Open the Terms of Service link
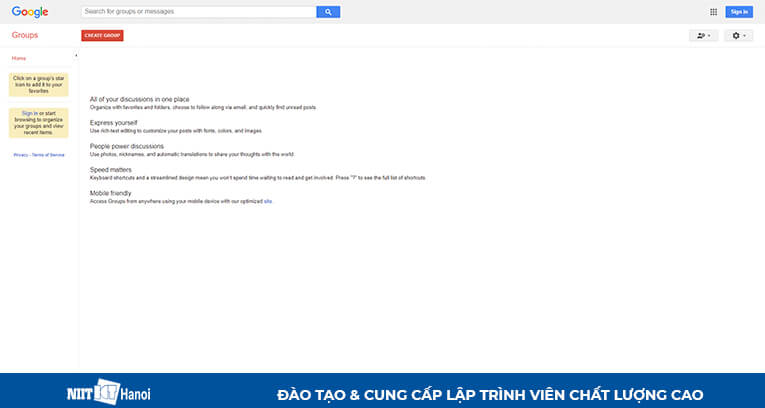The width and height of the screenshot is (765, 408). (48, 155)
